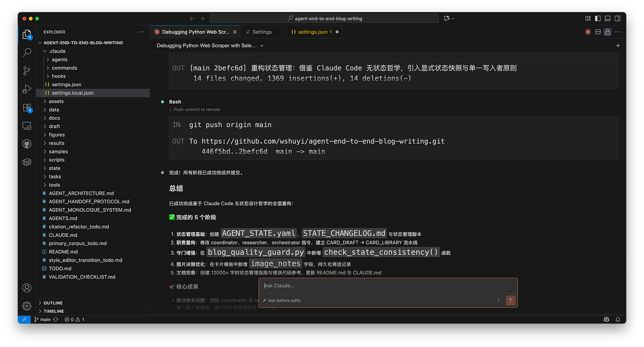This screenshot has width=644, height=347.
Task: Click the command center search box
Action: [x=325, y=19]
